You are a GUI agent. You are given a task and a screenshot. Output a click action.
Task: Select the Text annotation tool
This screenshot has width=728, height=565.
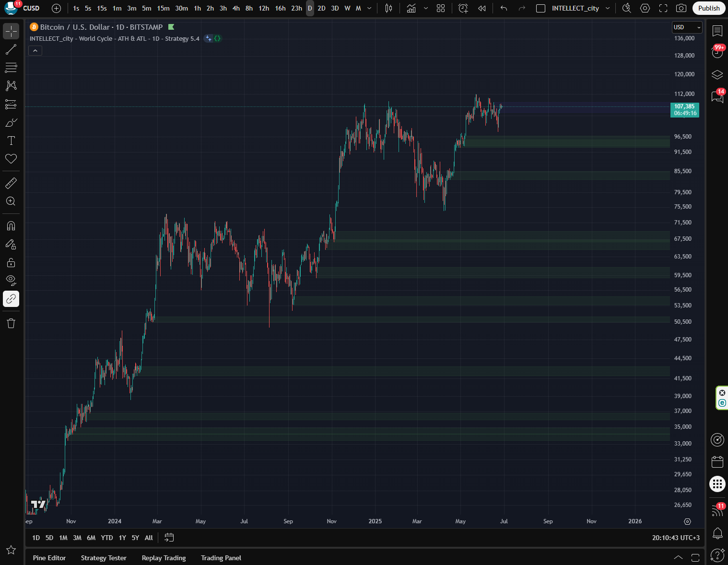coord(11,141)
